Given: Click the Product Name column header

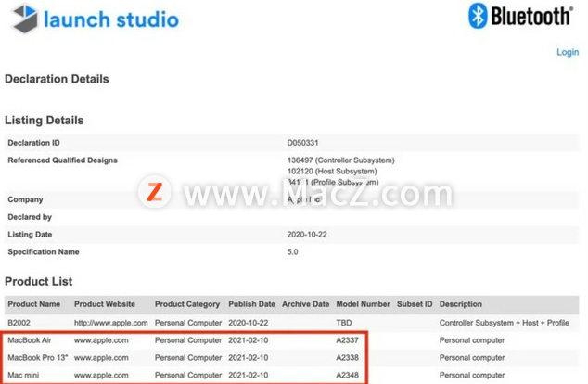Looking at the screenshot, I should [x=34, y=304].
